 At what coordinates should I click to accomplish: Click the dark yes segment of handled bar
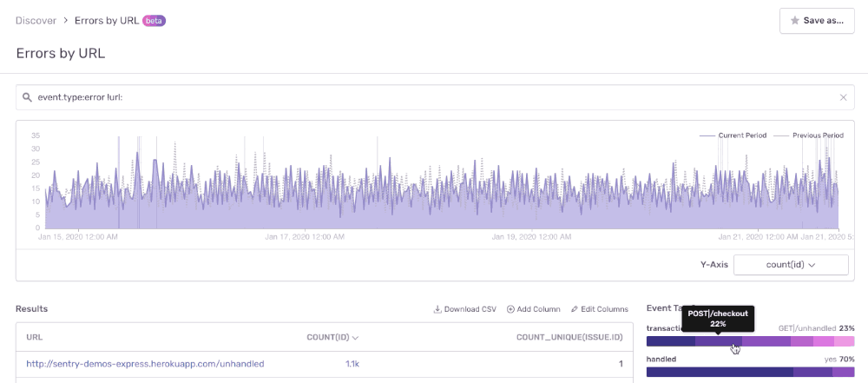point(719,372)
